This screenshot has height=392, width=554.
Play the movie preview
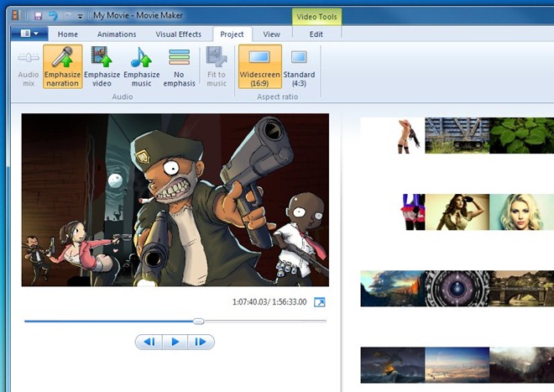point(175,342)
